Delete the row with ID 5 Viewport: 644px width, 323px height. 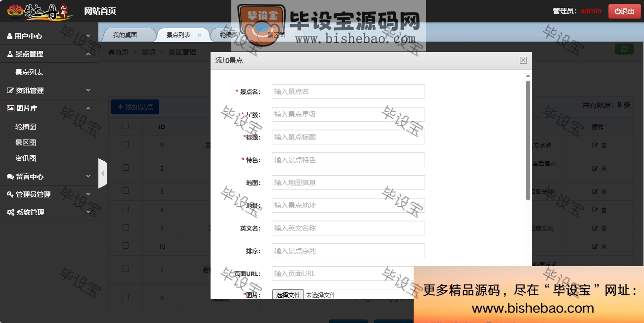[604, 191]
